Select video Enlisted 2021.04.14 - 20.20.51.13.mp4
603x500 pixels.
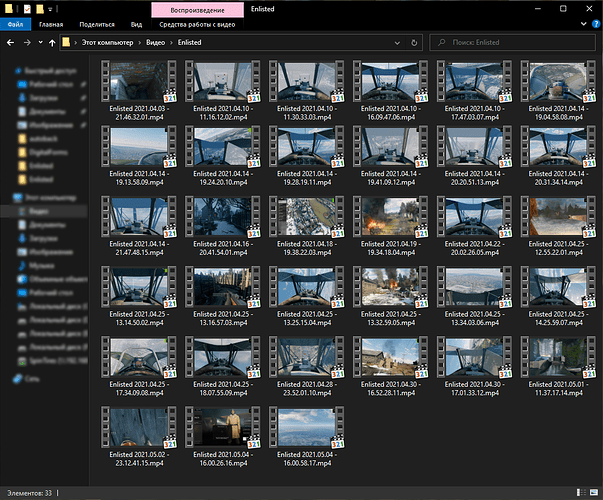coord(474,155)
